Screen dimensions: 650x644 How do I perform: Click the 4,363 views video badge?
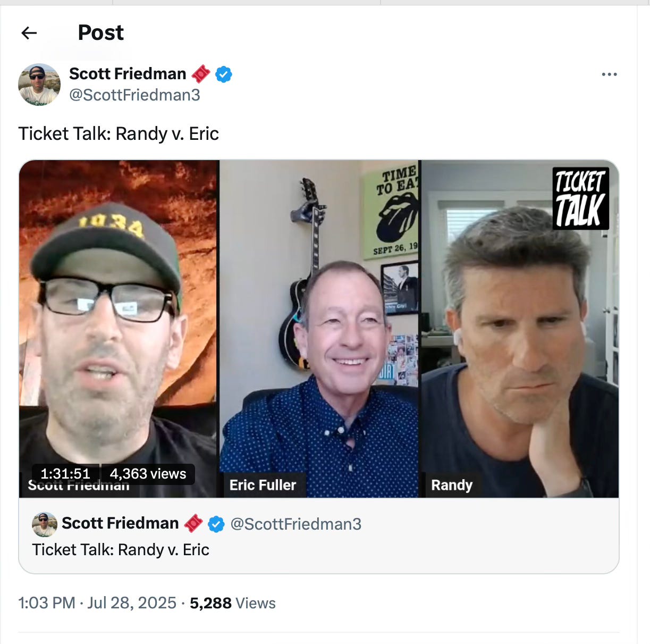(x=148, y=474)
